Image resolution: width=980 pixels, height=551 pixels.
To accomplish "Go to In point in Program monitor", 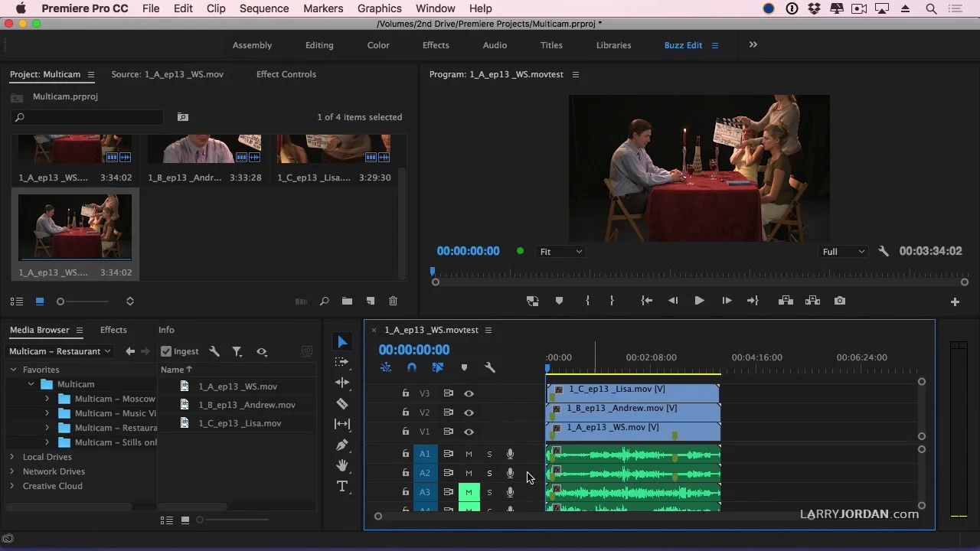I will pos(646,301).
